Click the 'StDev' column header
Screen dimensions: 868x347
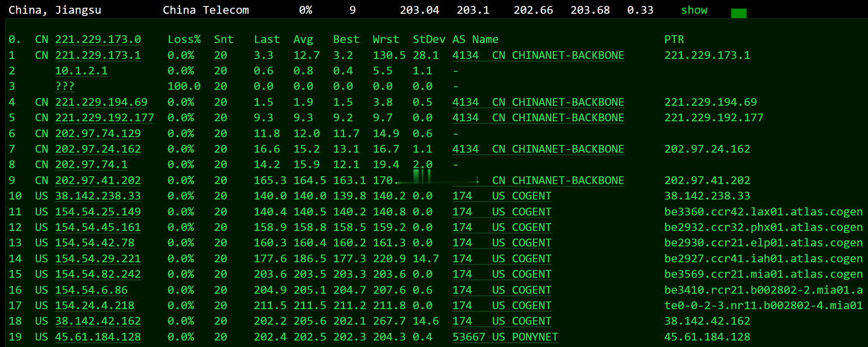click(429, 40)
